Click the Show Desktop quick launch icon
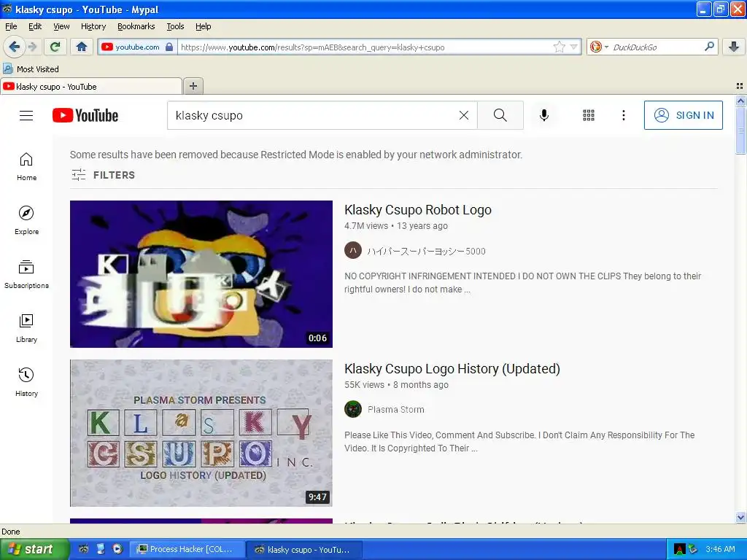747x560 pixels. [x=101, y=549]
